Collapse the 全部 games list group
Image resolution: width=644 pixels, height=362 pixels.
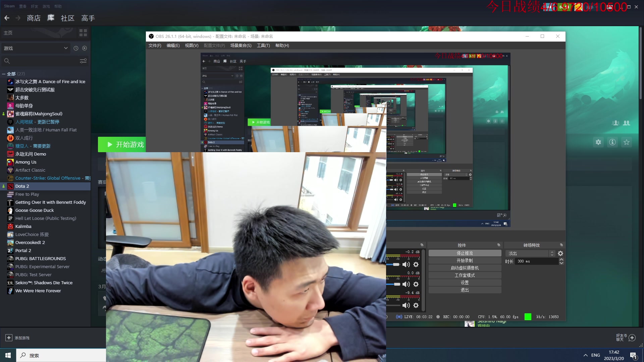click(4, 74)
